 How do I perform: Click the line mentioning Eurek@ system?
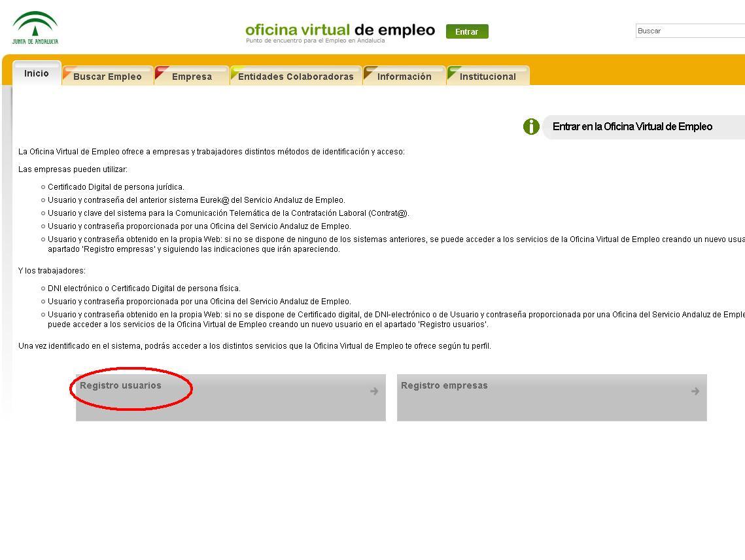click(x=196, y=200)
